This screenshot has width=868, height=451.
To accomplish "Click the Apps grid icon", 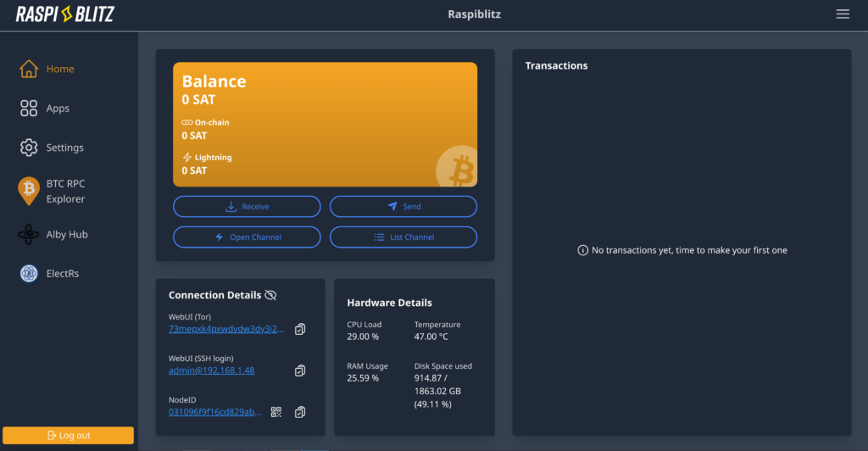I will click(29, 108).
